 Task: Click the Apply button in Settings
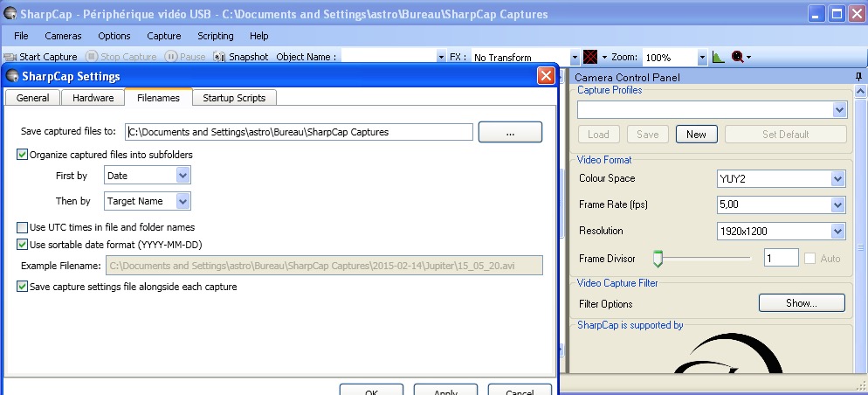click(x=445, y=389)
